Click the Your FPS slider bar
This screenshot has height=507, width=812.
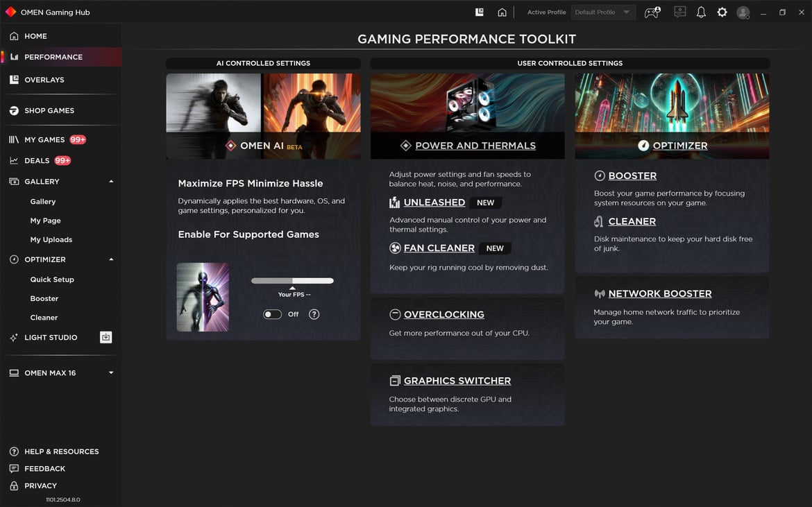click(293, 281)
